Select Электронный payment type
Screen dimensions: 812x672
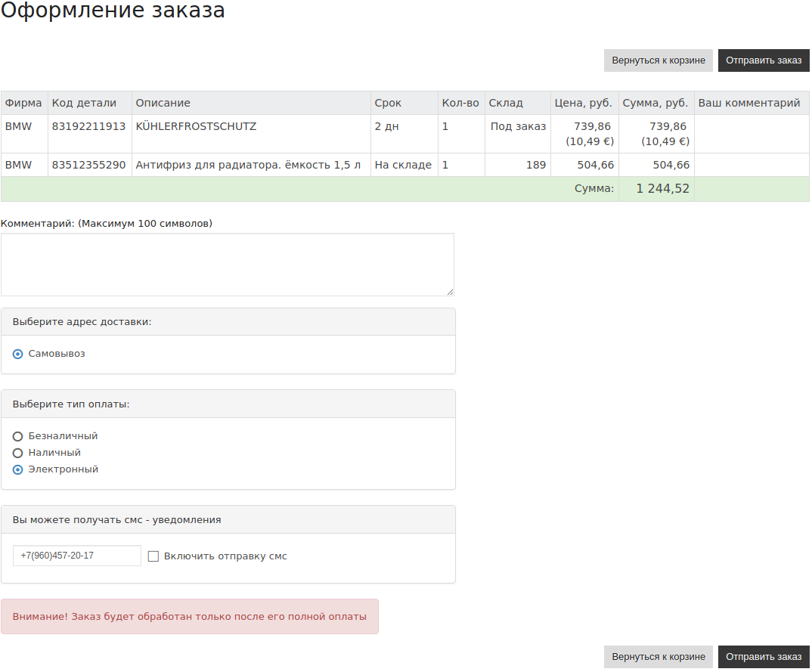coord(18,469)
